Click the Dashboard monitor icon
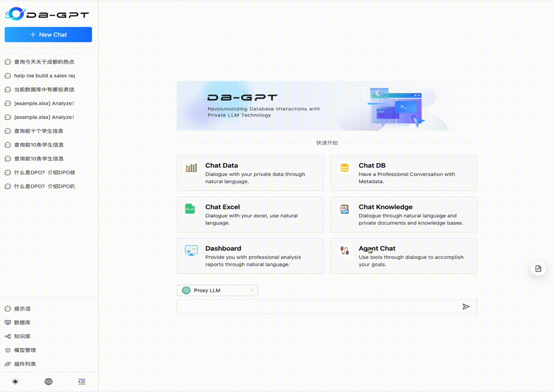 (x=191, y=251)
